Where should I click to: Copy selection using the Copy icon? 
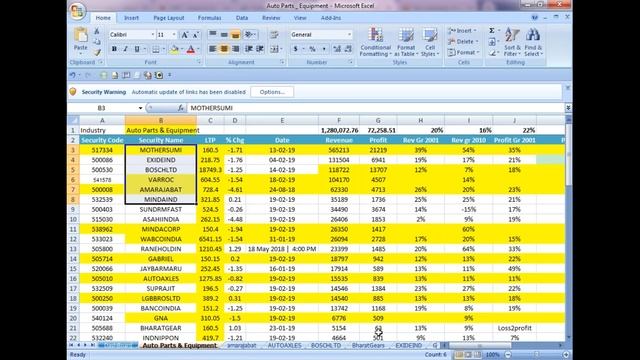pyautogui.click(x=97, y=42)
